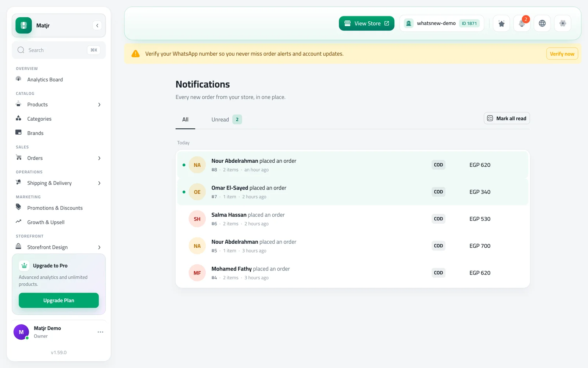The width and height of the screenshot is (588, 368).
Task: Click the Upgrade to Pro crown icon
Action: tap(24, 265)
